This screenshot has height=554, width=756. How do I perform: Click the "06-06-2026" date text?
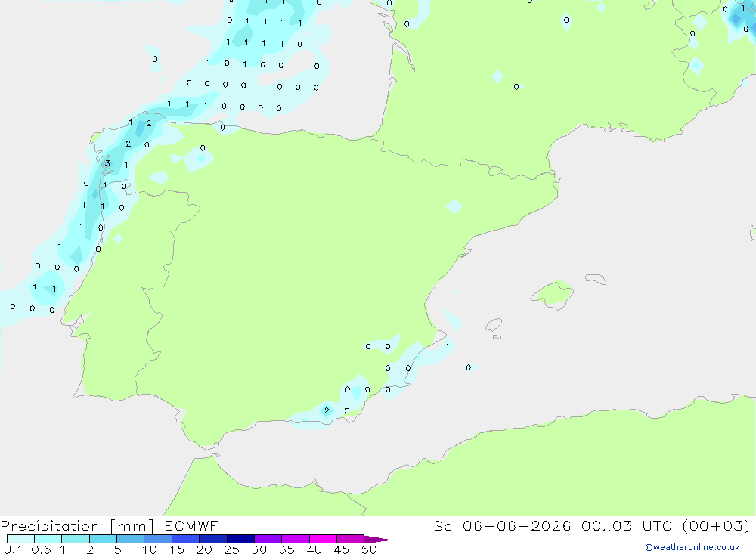point(517,525)
